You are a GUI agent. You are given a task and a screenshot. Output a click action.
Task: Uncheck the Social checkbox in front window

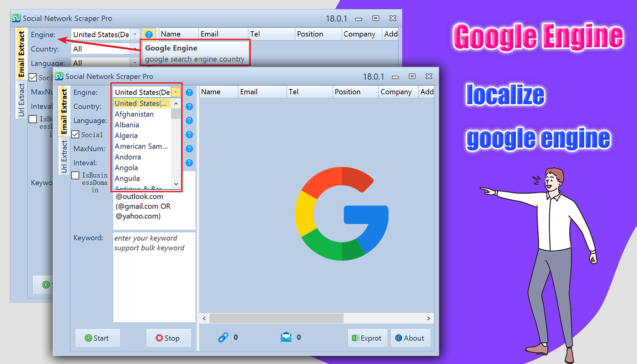click(76, 135)
